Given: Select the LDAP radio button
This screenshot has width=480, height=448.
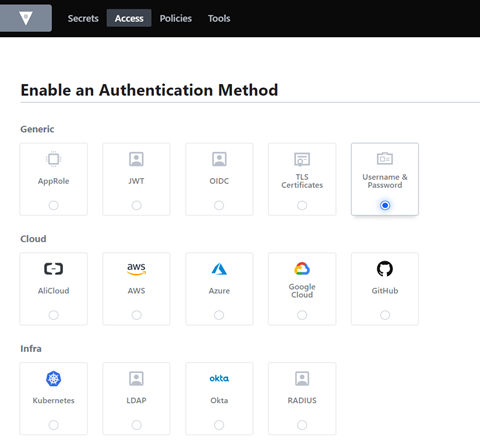Looking at the screenshot, I should [136, 425].
